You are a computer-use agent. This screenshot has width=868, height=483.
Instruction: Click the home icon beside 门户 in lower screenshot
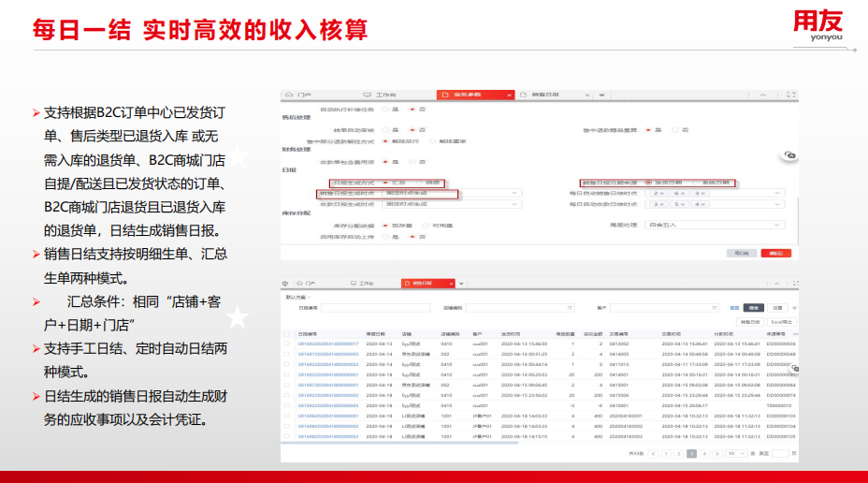pos(299,283)
